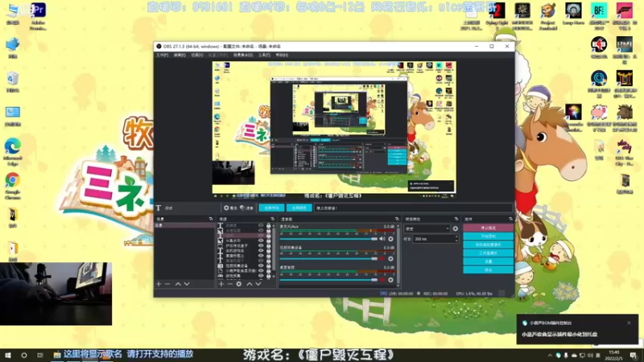Open 桌面音频 mixer settings gear

click(390, 280)
